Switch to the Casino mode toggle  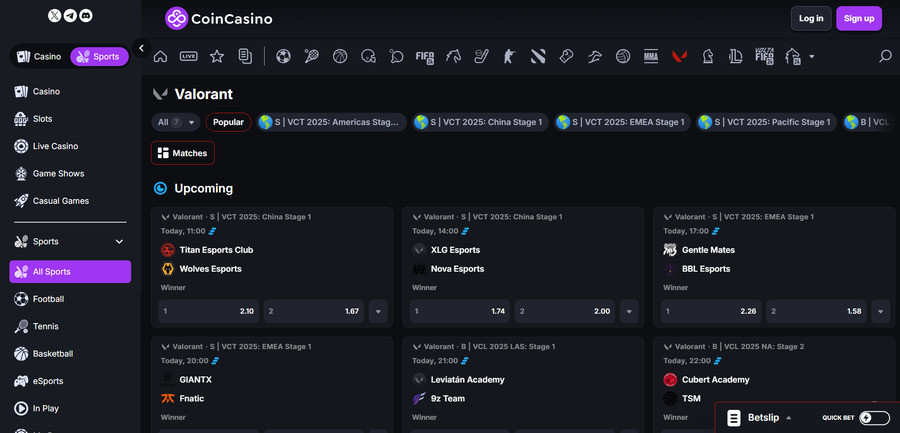tap(40, 57)
